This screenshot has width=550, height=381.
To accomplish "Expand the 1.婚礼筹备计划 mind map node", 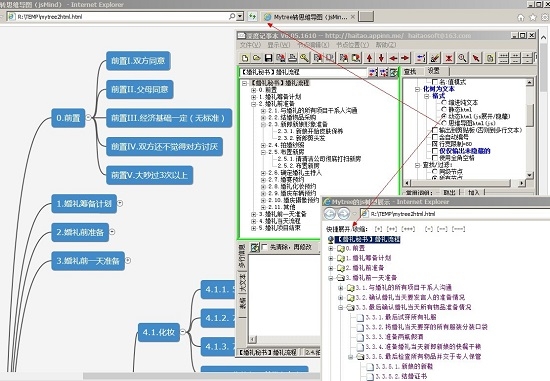I will (120, 203).
